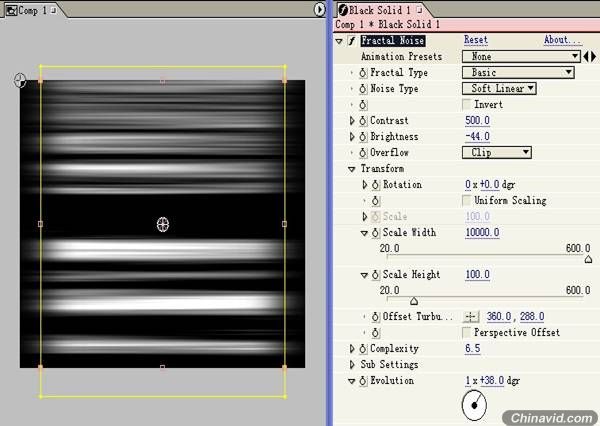Click the Contrast value 500.0
This screenshot has width=600, height=426.
pos(477,121)
